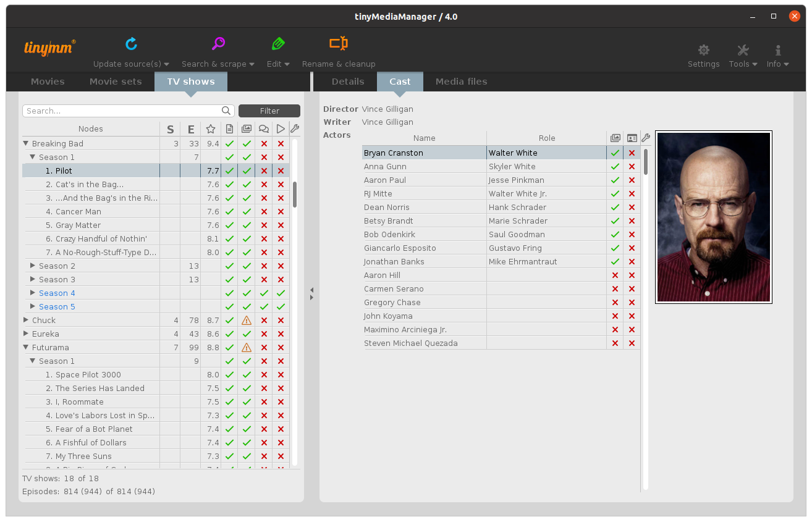This screenshot has height=522, width=812.
Task: Click the Filter button
Action: click(x=269, y=111)
